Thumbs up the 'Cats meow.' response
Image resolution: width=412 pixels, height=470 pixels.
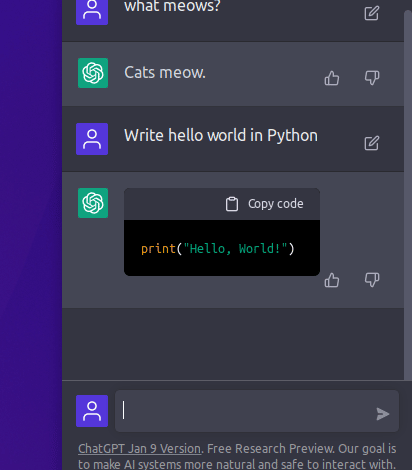point(332,78)
